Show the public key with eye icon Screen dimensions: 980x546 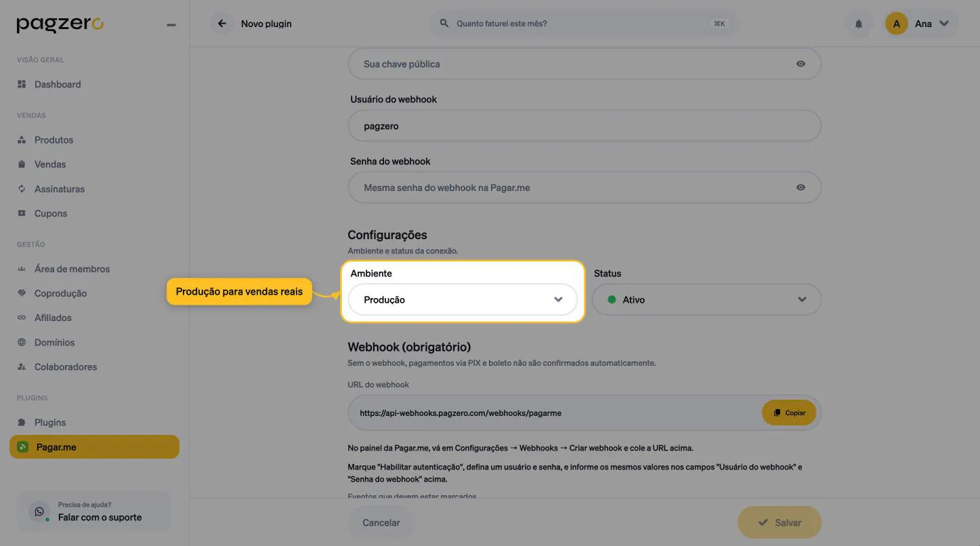[801, 64]
